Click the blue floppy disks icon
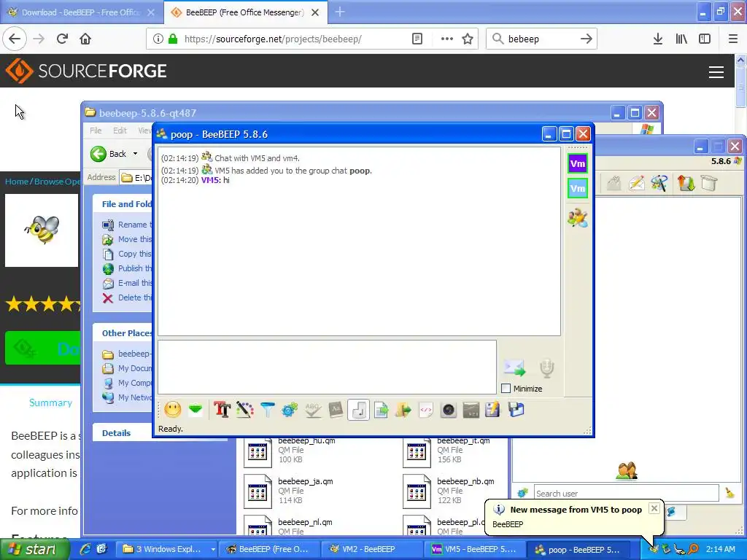The width and height of the screenshot is (747, 560). (x=516, y=410)
